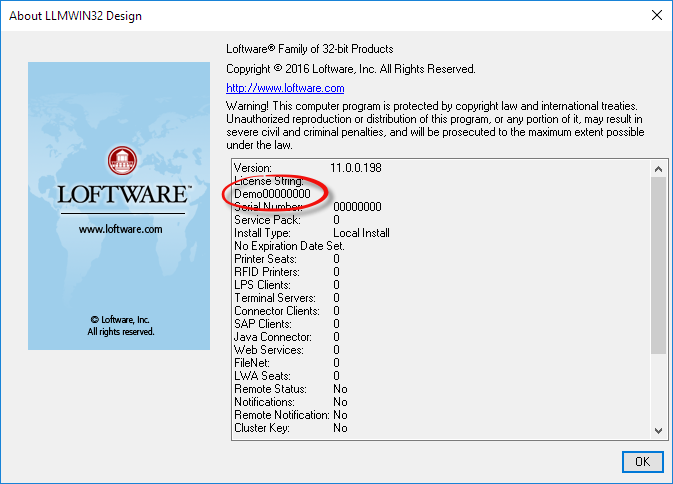This screenshot has height=484, width=673.
Task: Select the Java Connector row
Action: pyautogui.click(x=287, y=337)
